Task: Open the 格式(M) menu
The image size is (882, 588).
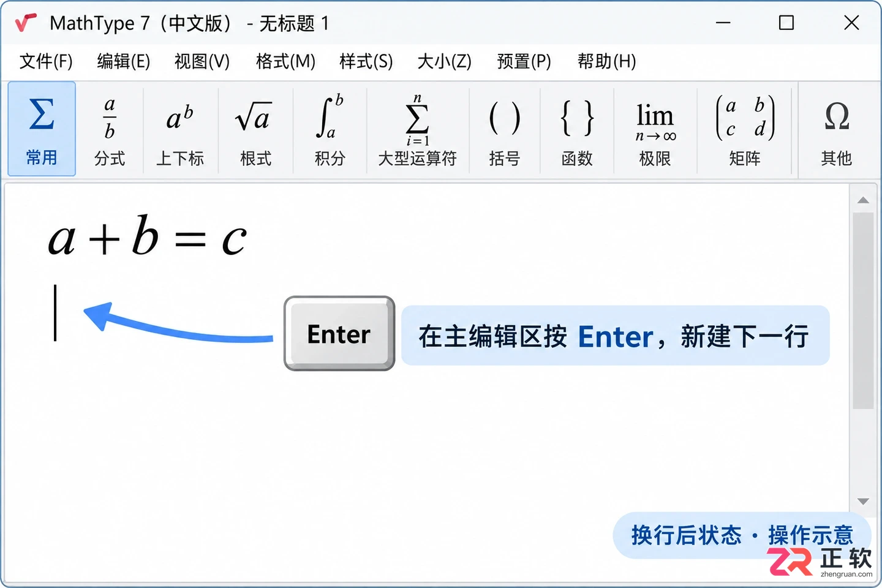Action: click(x=285, y=61)
